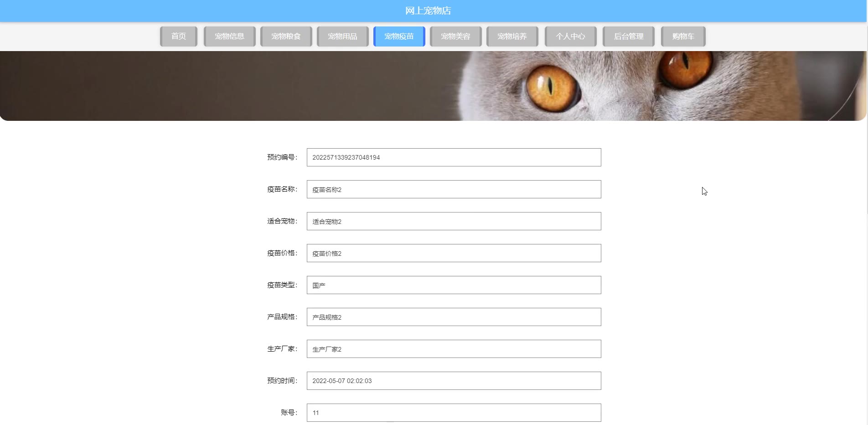Screen dimensions: 868x425
Task: Click the 预约编号 label text
Action: click(x=282, y=157)
